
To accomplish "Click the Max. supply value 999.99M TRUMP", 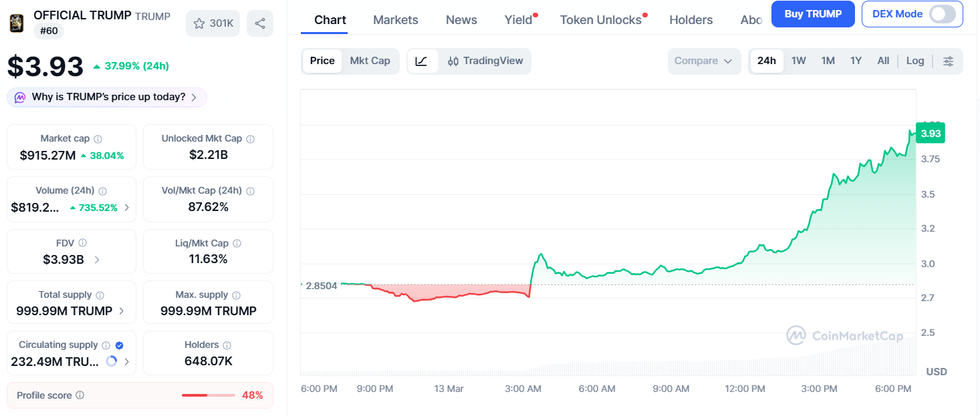I will coord(209,311).
